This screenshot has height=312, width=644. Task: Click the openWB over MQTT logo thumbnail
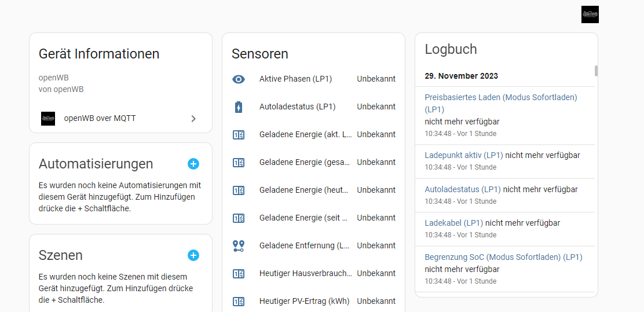[x=48, y=119]
